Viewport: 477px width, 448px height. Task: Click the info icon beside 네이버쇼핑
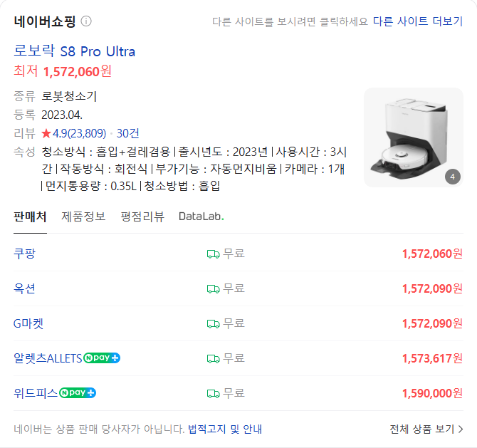point(86,21)
